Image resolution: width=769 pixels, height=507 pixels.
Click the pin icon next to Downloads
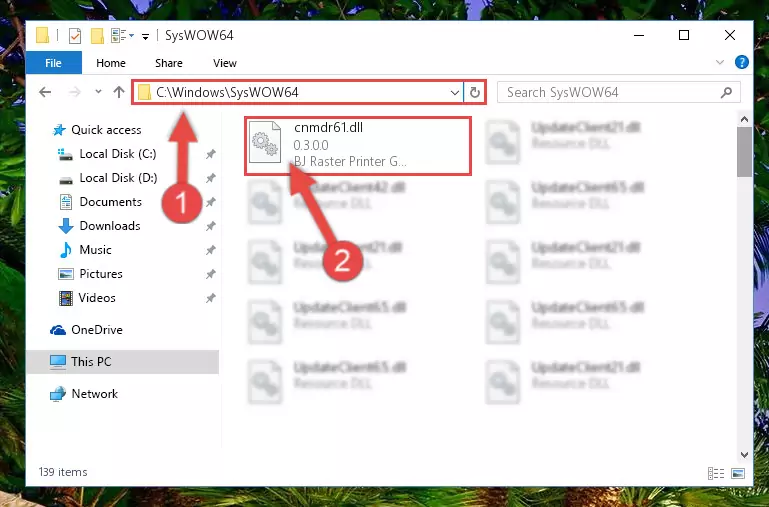[210, 226]
